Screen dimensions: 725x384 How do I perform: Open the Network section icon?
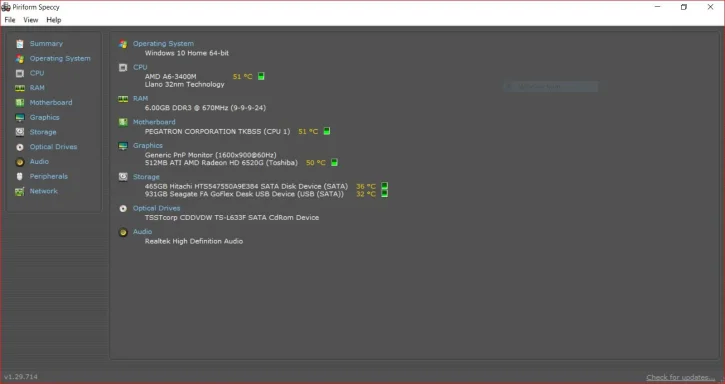(x=19, y=191)
